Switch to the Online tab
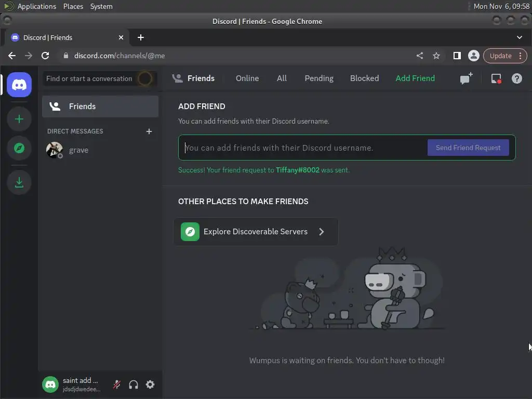Image resolution: width=532 pixels, height=399 pixels. click(247, 78)
